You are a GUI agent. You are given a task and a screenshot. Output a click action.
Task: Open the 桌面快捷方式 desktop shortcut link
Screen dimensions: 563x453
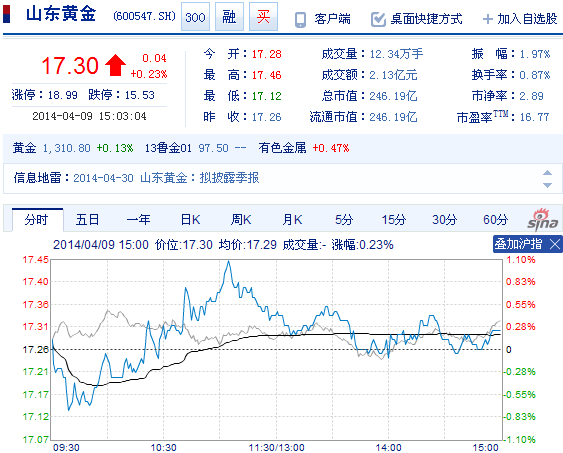pos(426,19)
